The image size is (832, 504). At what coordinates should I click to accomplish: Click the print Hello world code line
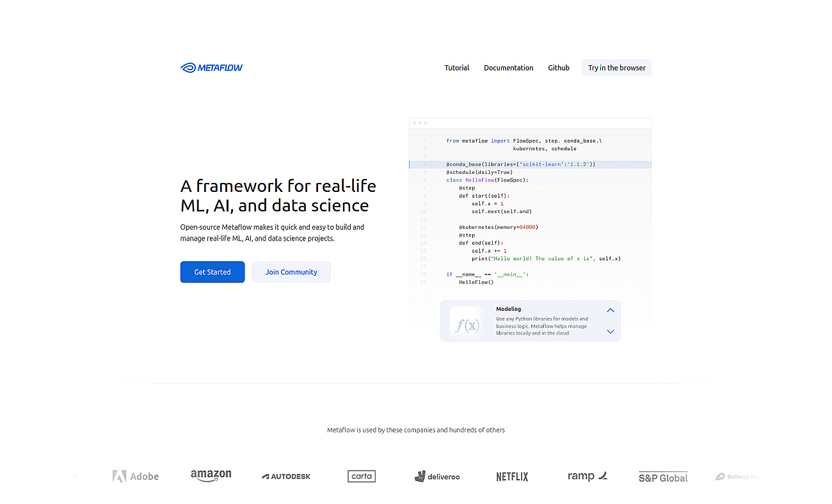click(546, 259)
